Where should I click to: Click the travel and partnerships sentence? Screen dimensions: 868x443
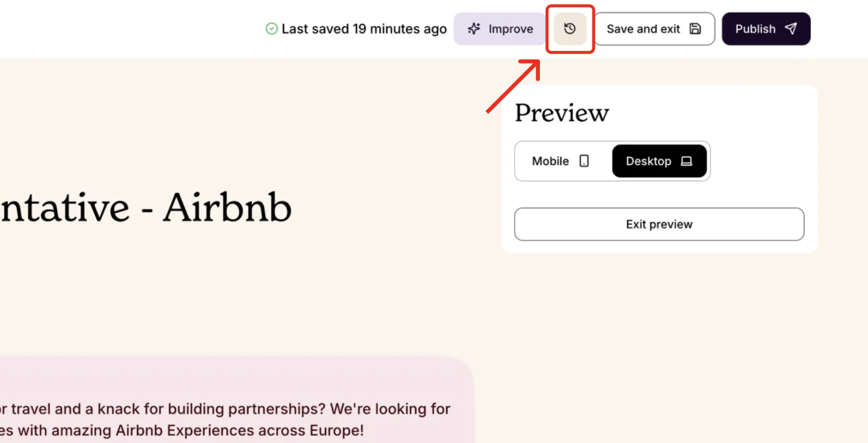tap(225, 409)
